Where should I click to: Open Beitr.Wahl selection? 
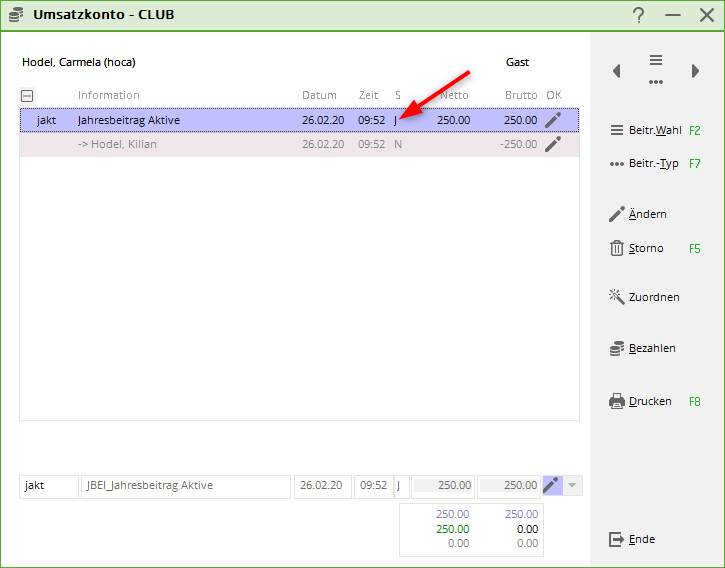coord(655,131)
